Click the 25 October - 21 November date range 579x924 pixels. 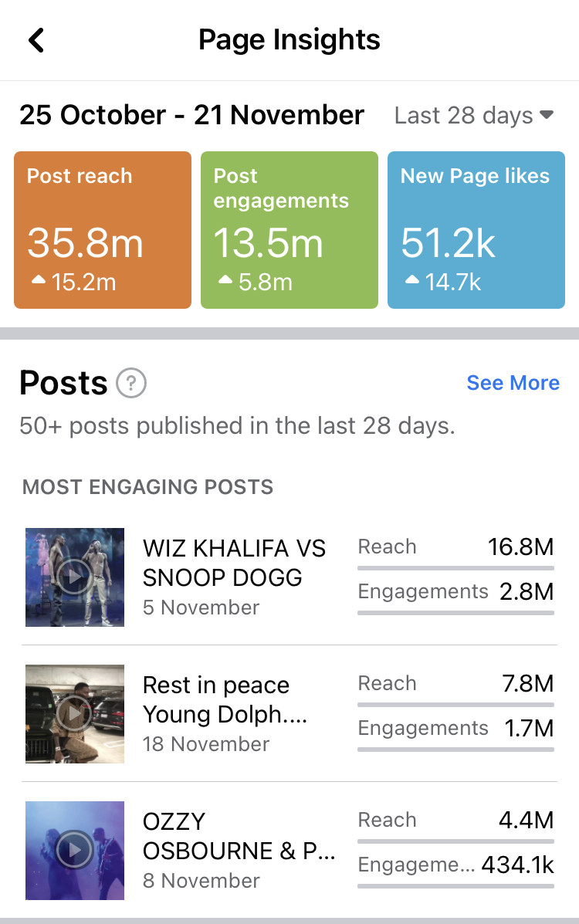click(191, 116)
